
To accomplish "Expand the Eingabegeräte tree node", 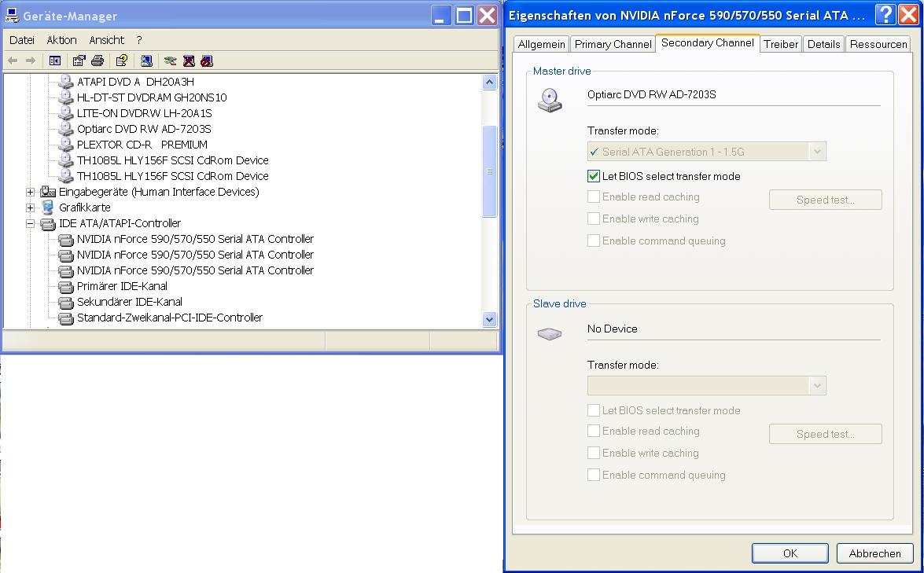I will (31, 192).
